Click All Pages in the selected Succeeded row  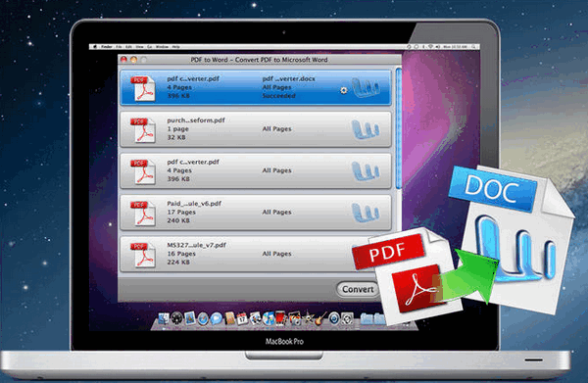tap(276, 87)
